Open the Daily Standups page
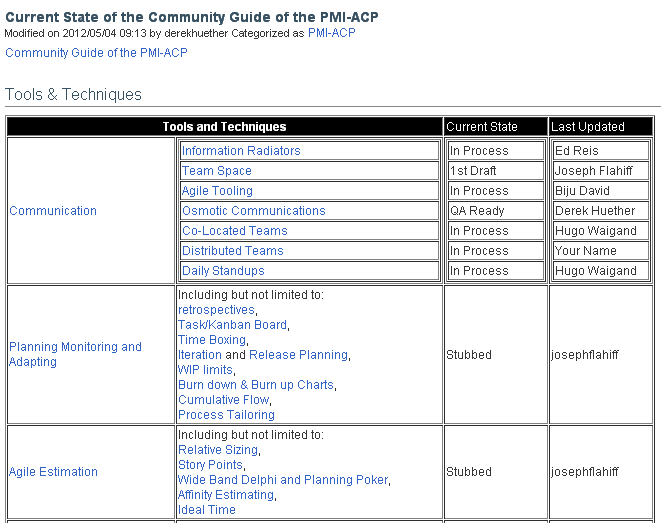This screenshot has width=661, height=523. pos(223,271)
